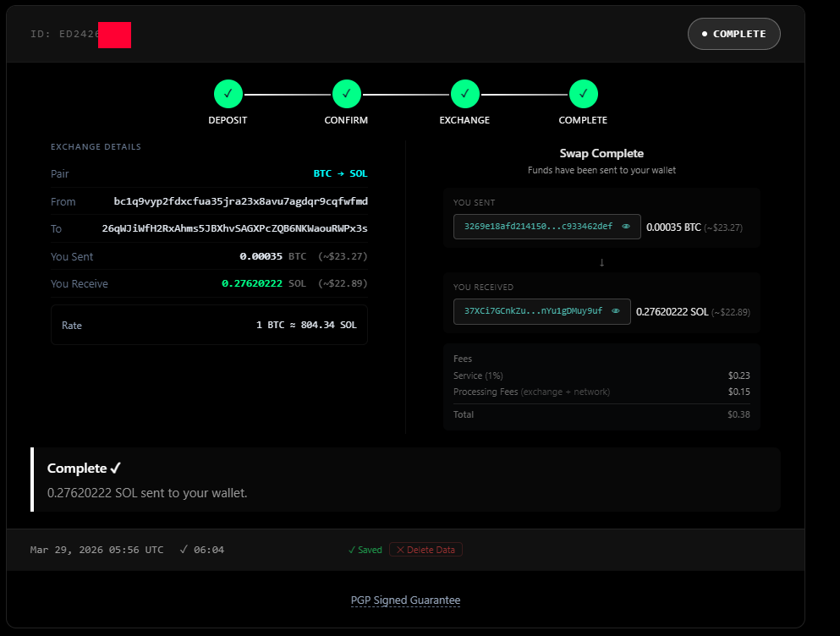This screenshot has height=636, width=840.
Task: Click the CONFIRM step label
Action: click(x=346, y=120)
